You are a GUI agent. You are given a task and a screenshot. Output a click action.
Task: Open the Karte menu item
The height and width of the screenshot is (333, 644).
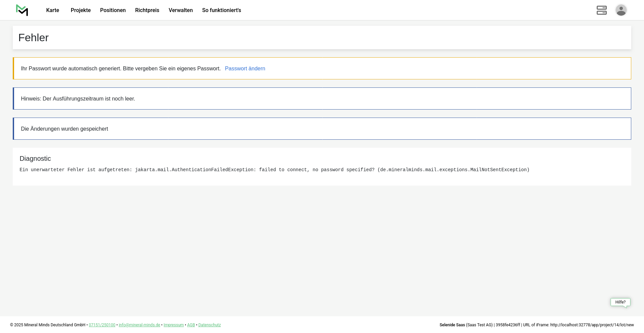tap(53, 10)
